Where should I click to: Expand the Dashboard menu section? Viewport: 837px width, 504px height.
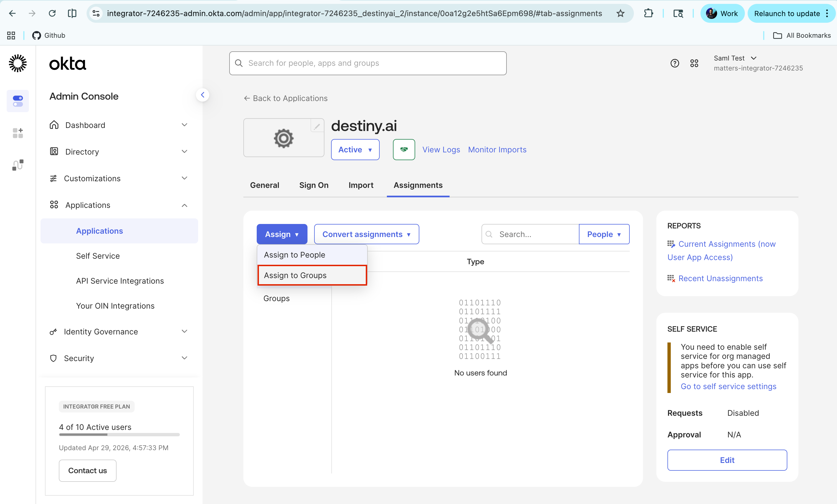119,125
